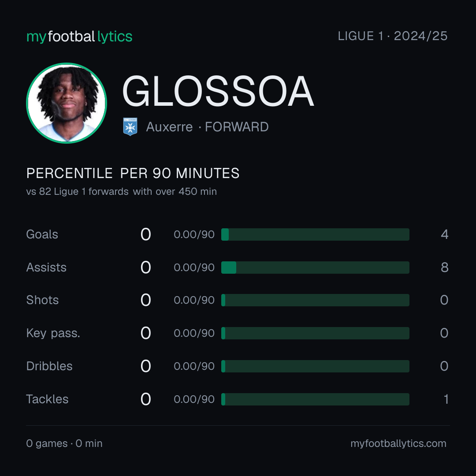Click the Goals percentile bar
The image size is (476, 476).
tap(315, 234)
